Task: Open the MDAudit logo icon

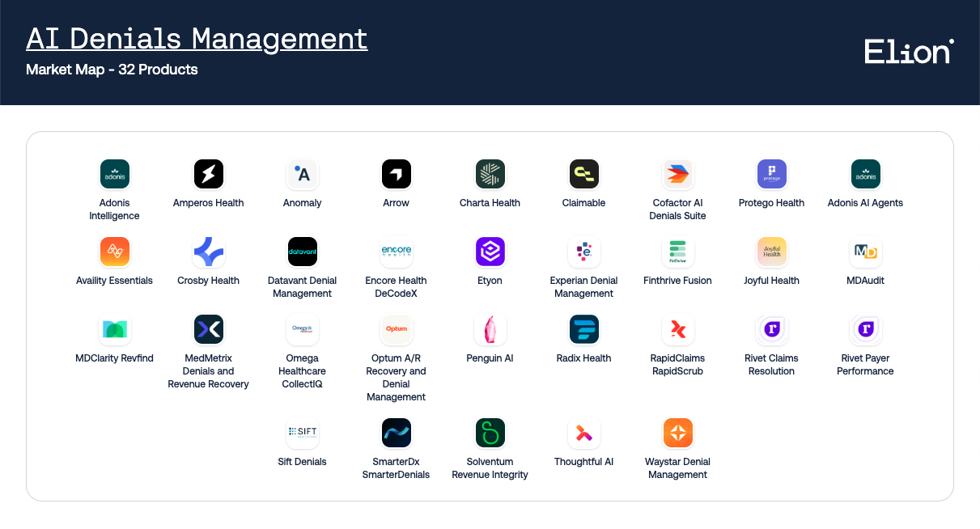Action: point(865,252)
